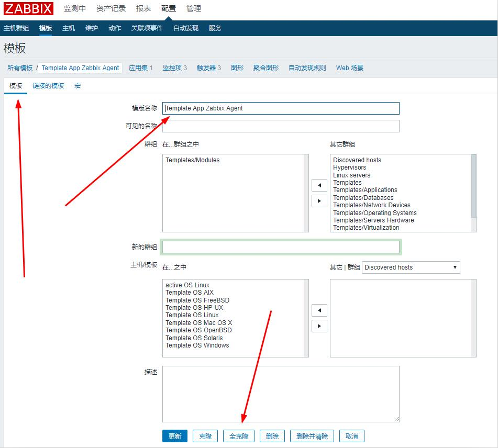Select Templates/Servers Hardware group
The height and width of the screenshot is (448, 498).
coord(373,220)
